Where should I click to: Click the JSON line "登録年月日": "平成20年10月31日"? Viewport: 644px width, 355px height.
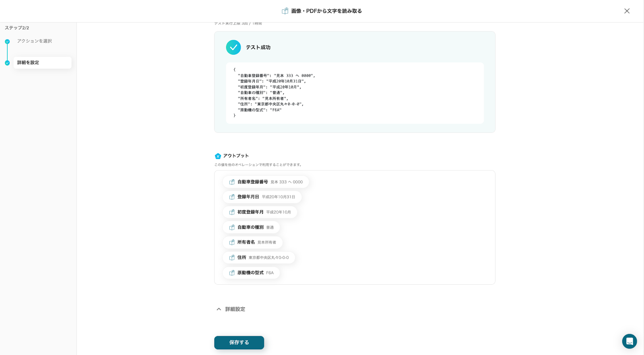click(x=272, y=81)
